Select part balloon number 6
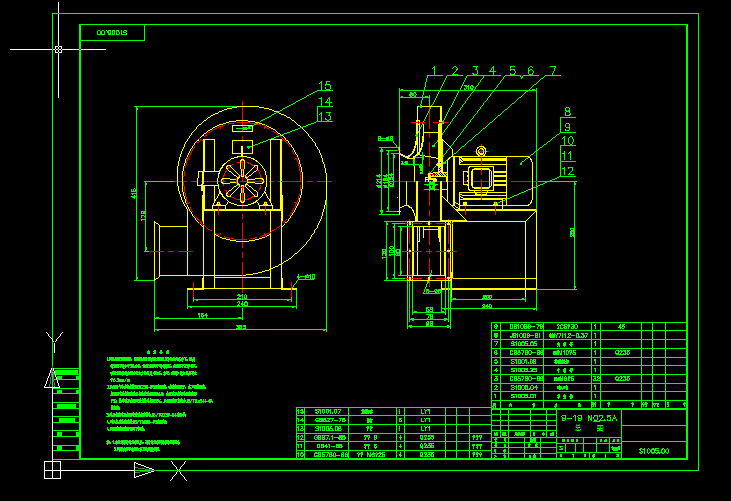The height and width of the screenshot is (501, 731). click(x=531, y=71)
